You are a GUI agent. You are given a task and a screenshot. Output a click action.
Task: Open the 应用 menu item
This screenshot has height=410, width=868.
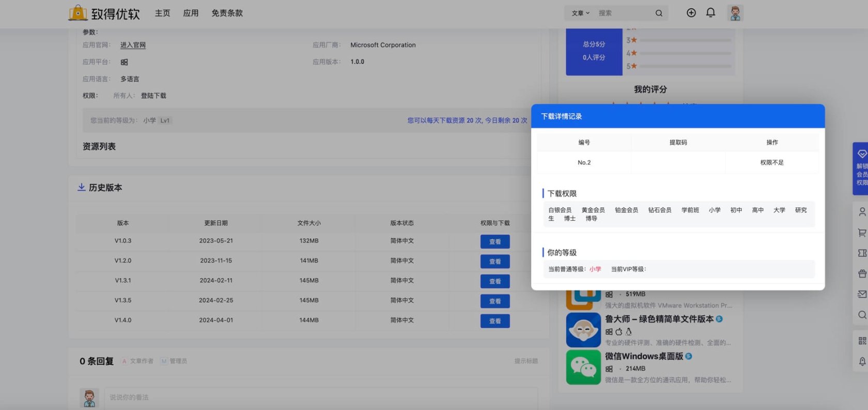click(191, 13)
